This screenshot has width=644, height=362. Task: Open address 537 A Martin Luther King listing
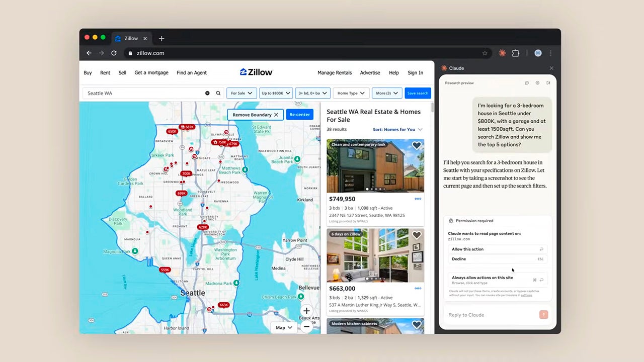[x=375, y=305]
